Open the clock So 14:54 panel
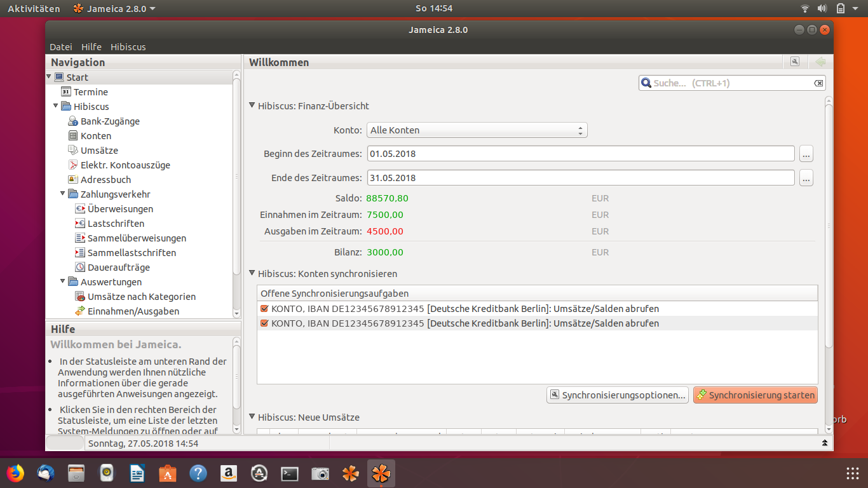Screen dimensions: 868x488 [434, 8]
